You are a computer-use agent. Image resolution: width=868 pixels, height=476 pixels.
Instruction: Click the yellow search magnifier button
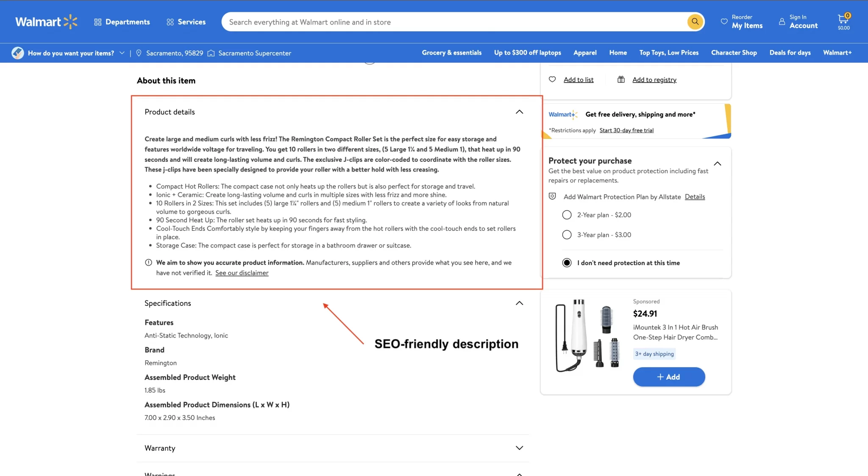pos(695,22)
